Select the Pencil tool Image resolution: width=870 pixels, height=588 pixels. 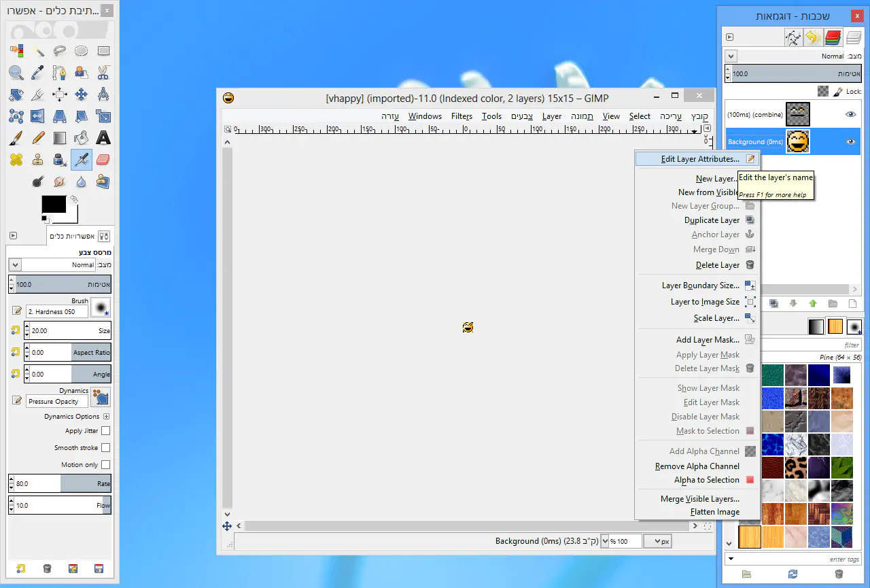tap(38, 138)
